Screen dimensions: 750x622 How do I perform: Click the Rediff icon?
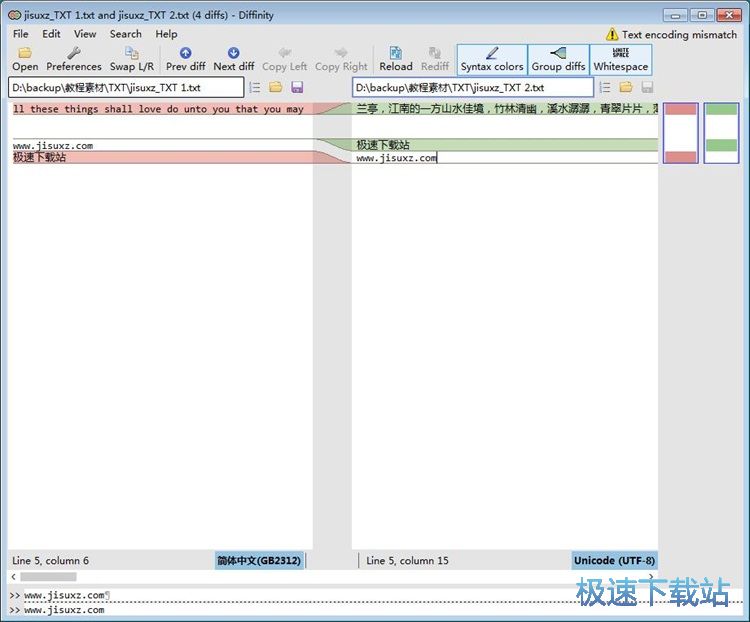tap(435, 59)
